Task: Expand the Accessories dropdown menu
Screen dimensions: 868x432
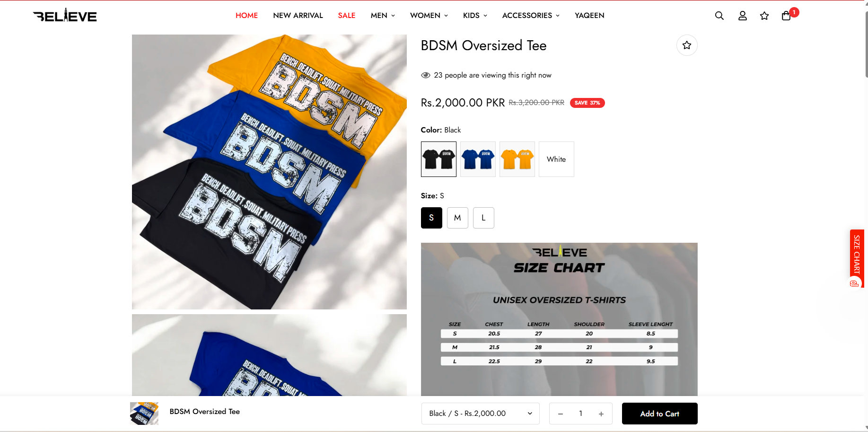Action: pyautogui.click(x=531, y=16)
